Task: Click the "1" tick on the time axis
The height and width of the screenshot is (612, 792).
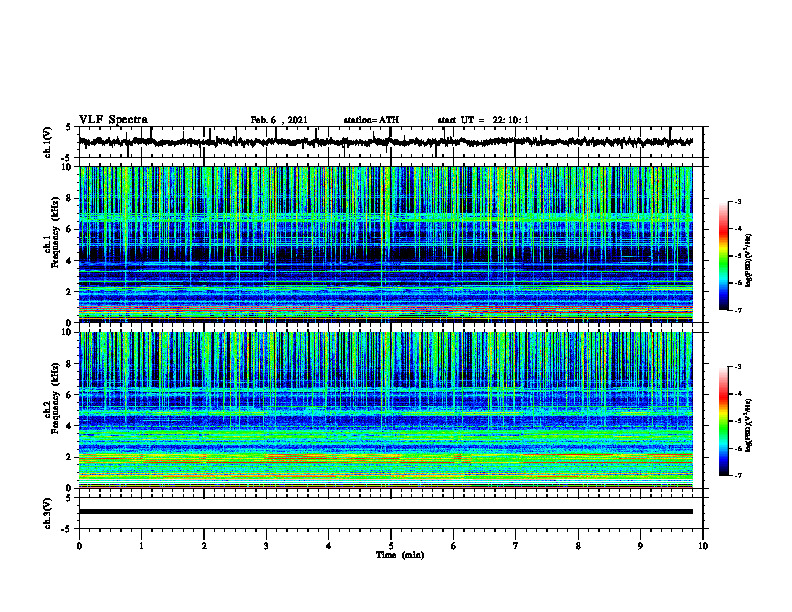Action: click(141, 546)
